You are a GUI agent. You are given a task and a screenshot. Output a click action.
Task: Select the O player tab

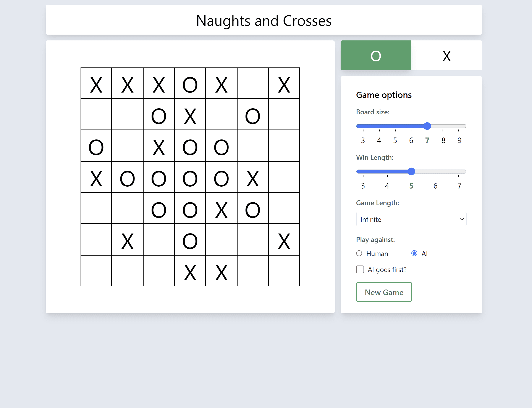(376, 56)
